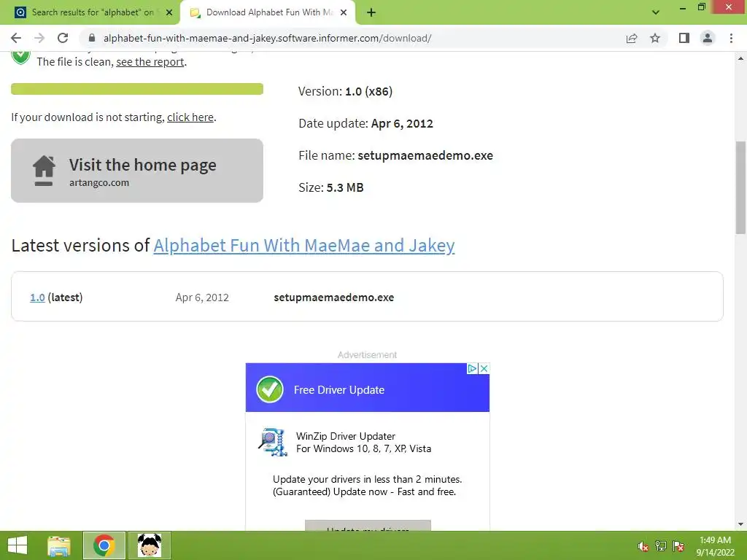Click the house icon on home page button

coord(44,171)
